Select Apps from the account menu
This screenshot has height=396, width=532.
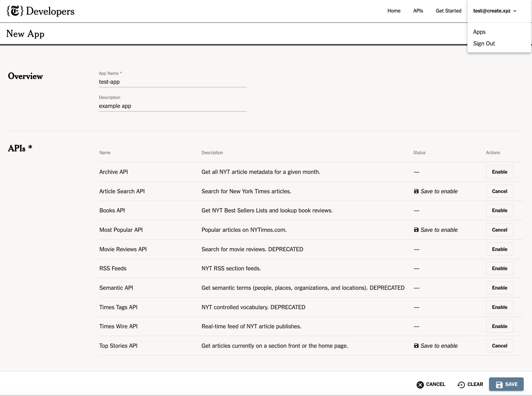[479, 32]
